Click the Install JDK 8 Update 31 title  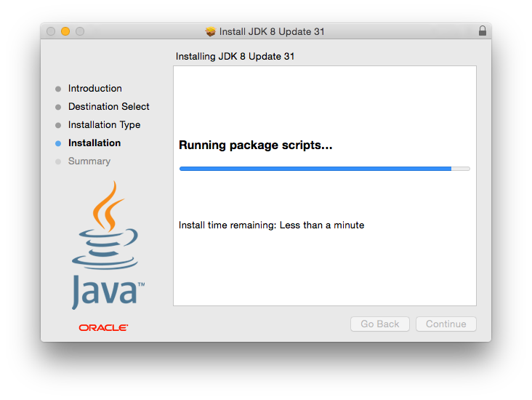(272, 31)
